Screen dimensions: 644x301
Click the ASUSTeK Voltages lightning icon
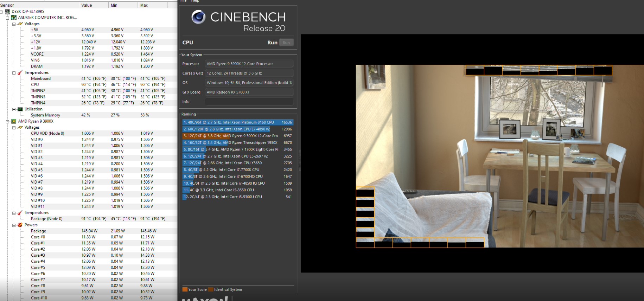point(20,24)
